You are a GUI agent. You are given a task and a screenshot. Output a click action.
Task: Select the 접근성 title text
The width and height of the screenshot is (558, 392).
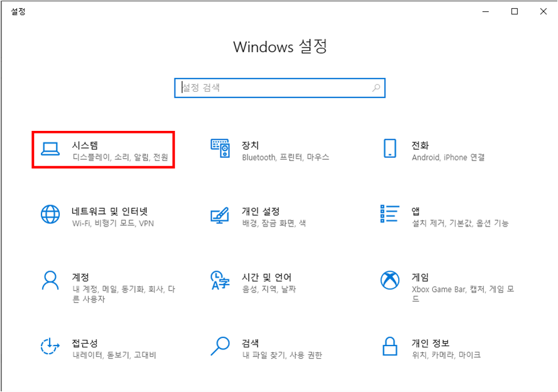coord(84,343)
